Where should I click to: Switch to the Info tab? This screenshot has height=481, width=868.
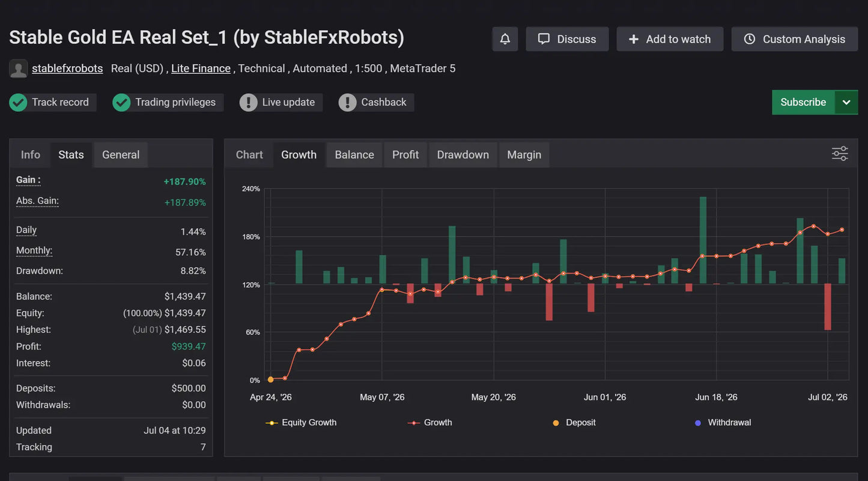tap(31, 154)
